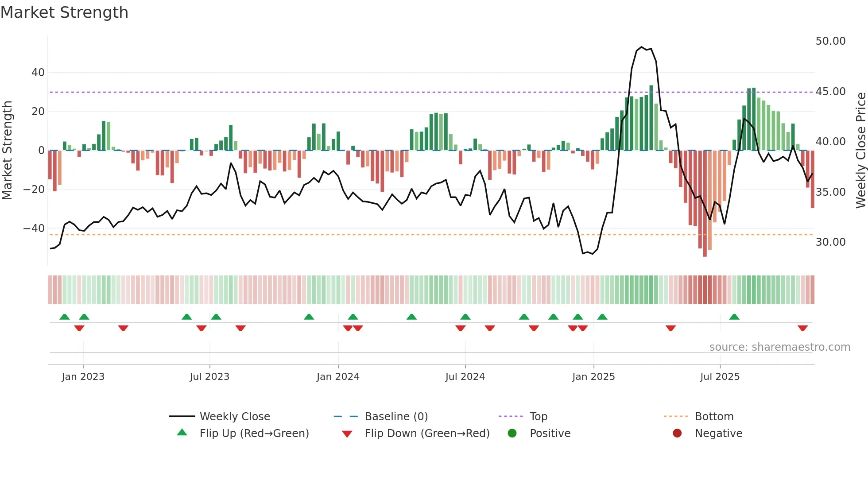868x488 pixels.
Task: Click the last red flip-down marker
Action: coord(802,328)
